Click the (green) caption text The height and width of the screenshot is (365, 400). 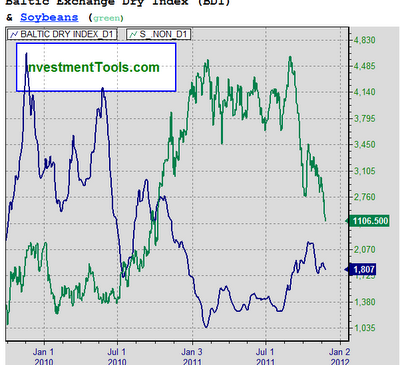tap(106, 18)
